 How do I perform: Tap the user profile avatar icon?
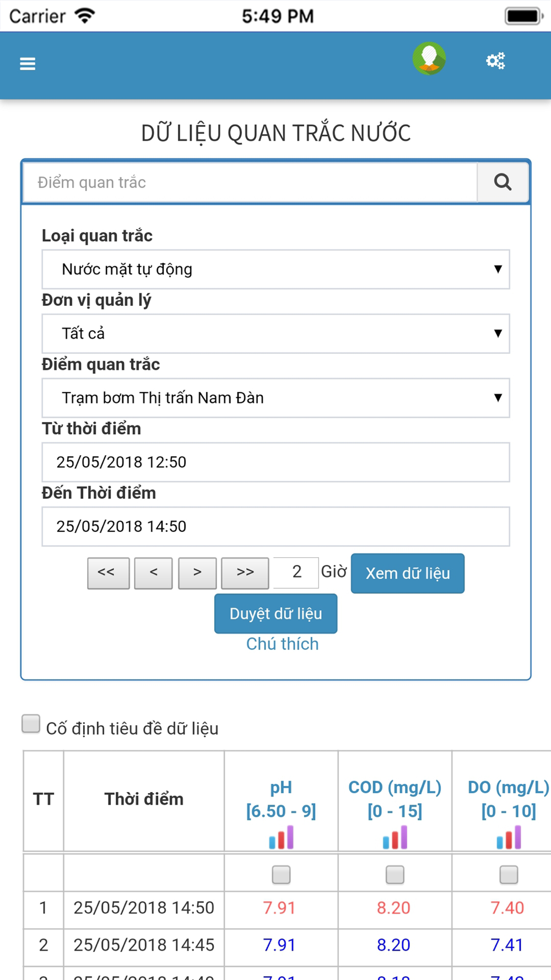[429, 58]
